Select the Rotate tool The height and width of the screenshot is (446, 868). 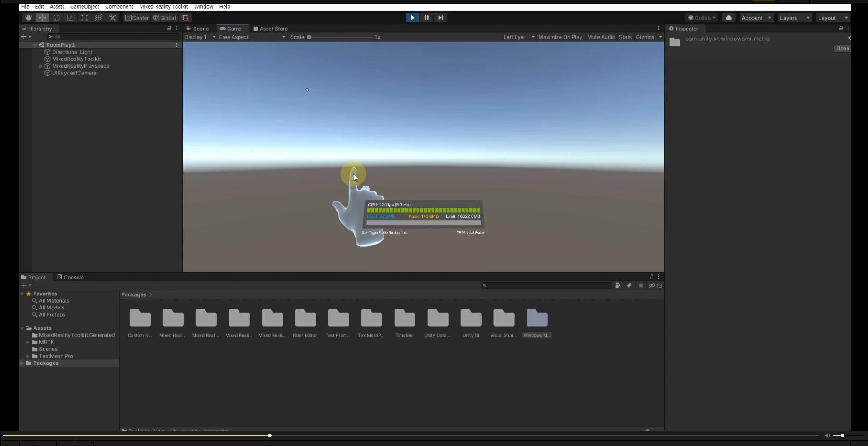(56, 18)
